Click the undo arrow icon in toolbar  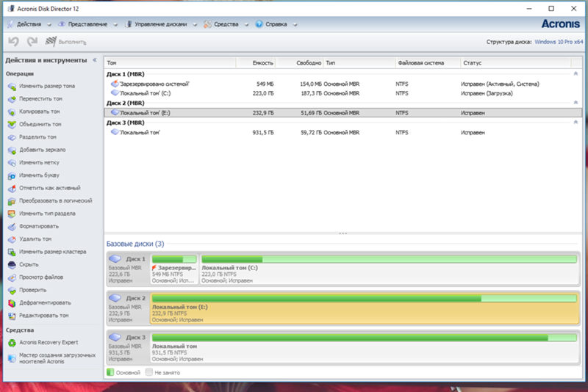tap(14, 42)
